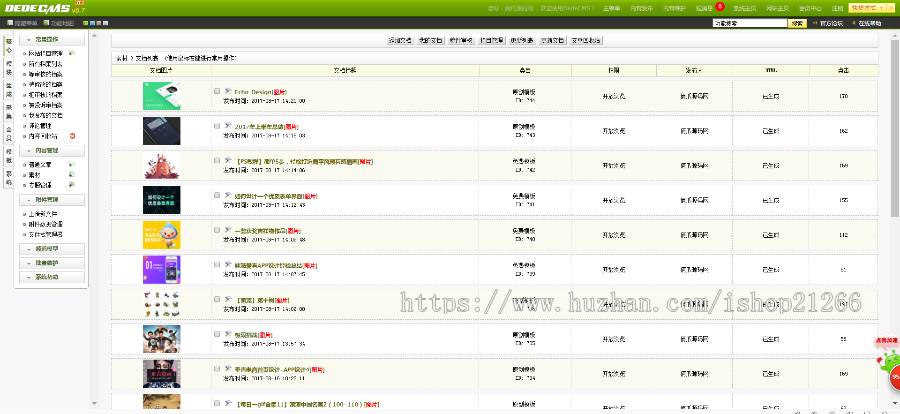Collapse the 附件管理 sidebar section
Screen dimensions: 900x414
click(52, 200)
